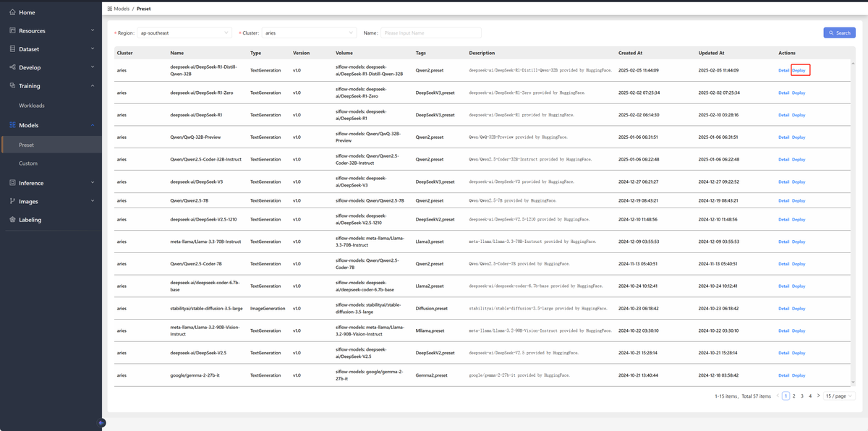This screenshot has width=868, height=431.
Task: Expand the Images menu chevron
Action: [x=93, y=201]
